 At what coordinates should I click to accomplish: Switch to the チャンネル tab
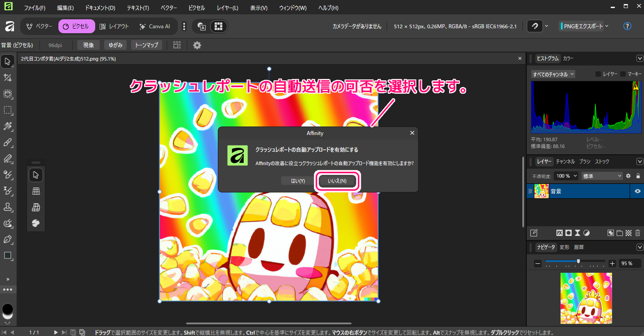tap(565, 161)
